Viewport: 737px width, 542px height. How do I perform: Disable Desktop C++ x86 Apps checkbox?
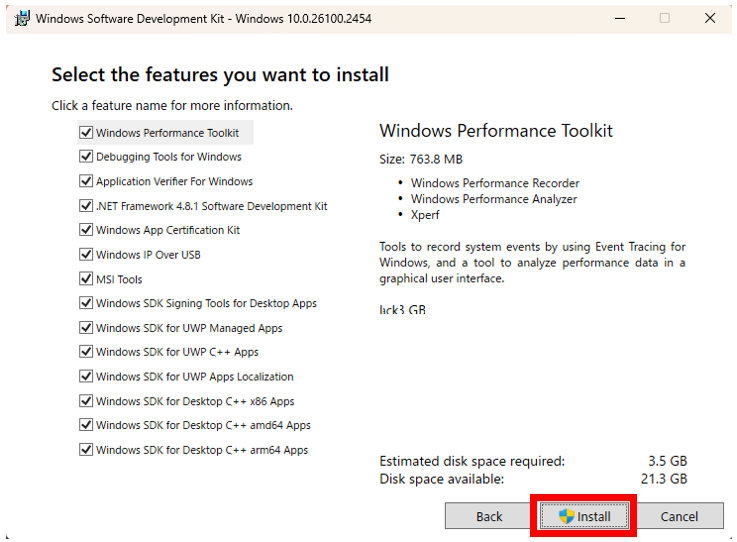pyautogui.click(x=86, y=401)
